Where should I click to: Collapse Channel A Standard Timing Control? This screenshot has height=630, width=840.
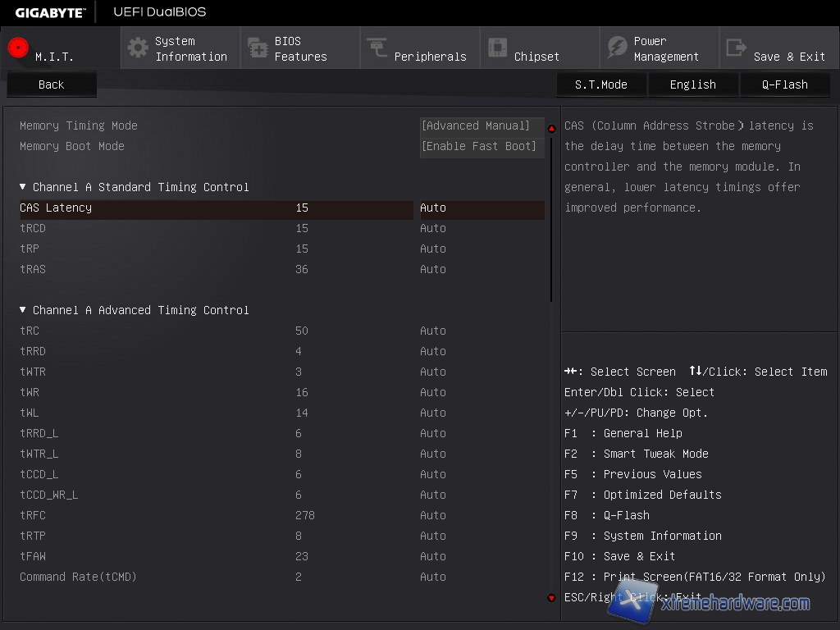click(x=23, y=187)
